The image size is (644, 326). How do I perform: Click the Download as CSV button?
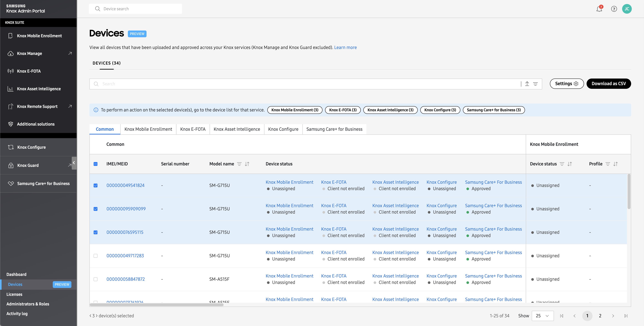608,84
